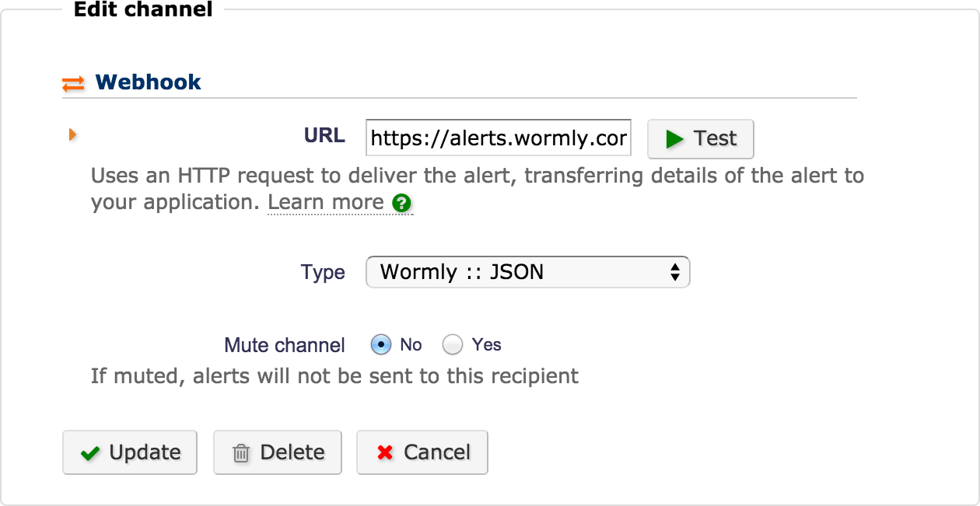Click the Update button to save changes
This screenshot has width=980, height=506.
click(129, 452)
